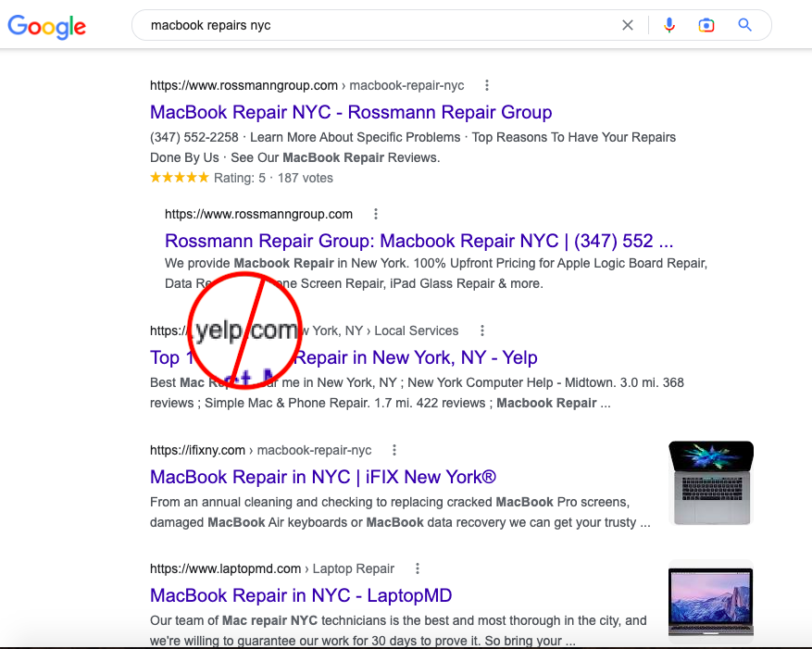
Task: Open MacBook Repair in NYC - LaptopMD link
Action: 301,595
